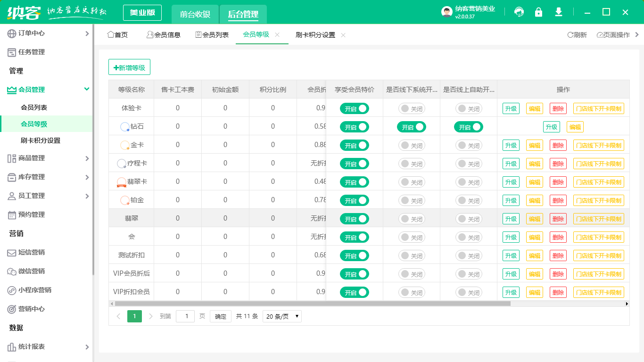Turn off 钻石 线下系统开卡 toggle
Viewport: 644px width, 362px height.
click(x=411, y=127)
